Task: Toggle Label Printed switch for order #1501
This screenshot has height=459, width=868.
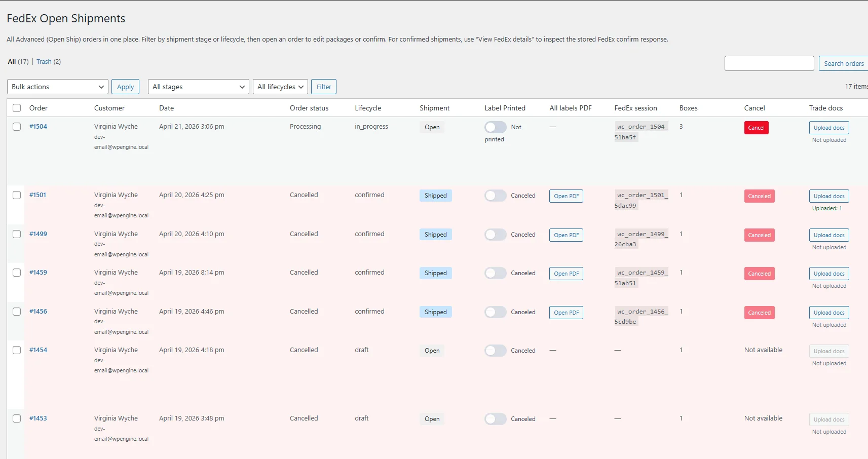Action: pyautogui.click(x=495, y=196)
